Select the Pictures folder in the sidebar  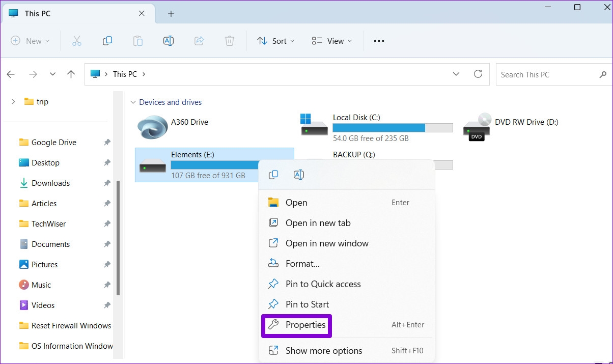[x=45, y=264]
